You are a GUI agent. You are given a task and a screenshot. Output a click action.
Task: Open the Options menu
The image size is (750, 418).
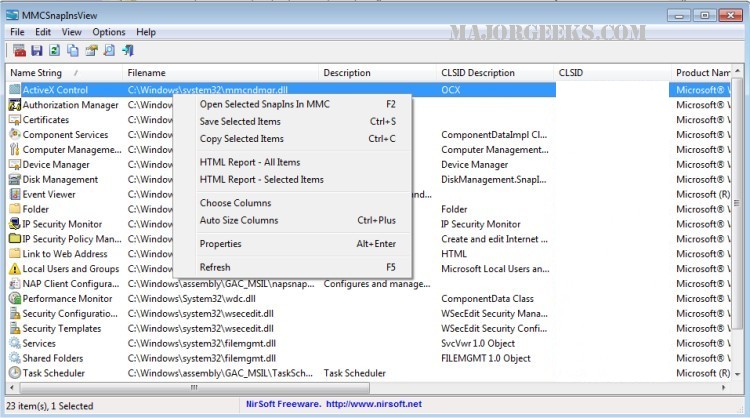[x=109, y=32]
